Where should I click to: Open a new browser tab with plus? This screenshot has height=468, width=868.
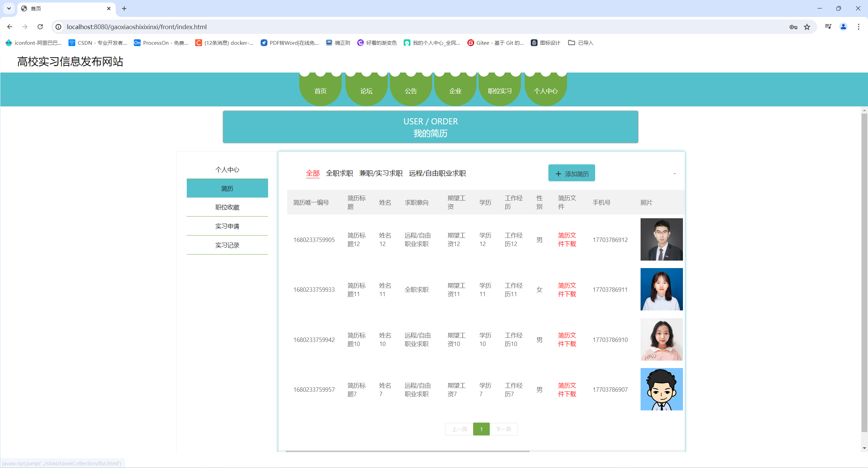124,8
